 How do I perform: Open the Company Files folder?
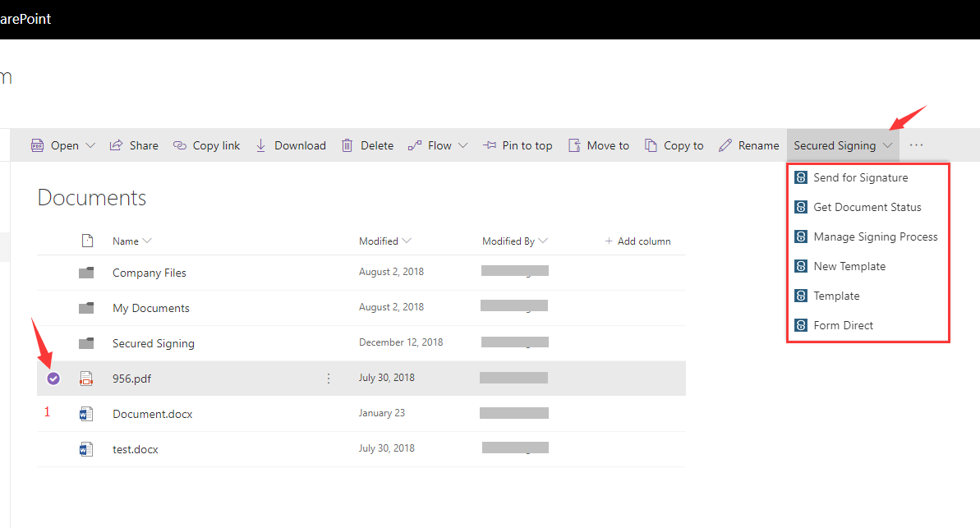click(150, 273)
